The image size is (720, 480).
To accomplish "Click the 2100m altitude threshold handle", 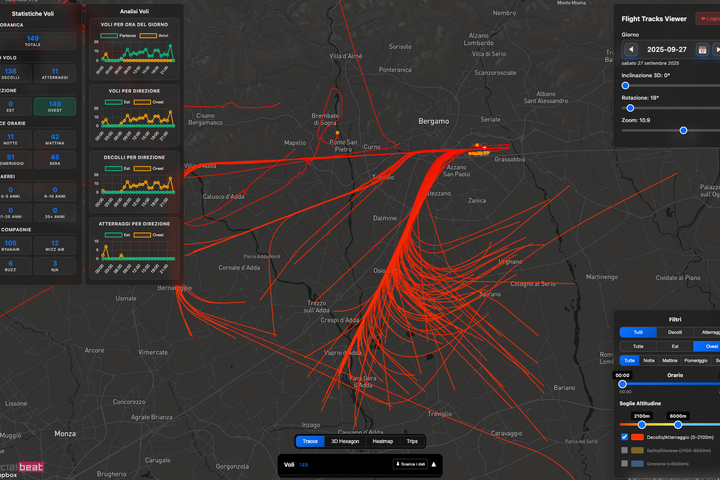I will point(641,425).
